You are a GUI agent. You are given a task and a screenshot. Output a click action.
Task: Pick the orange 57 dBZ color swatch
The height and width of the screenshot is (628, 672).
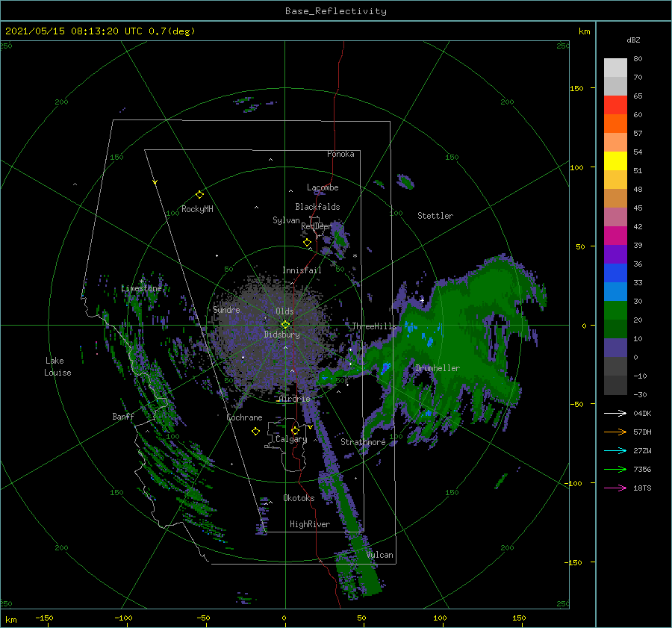tap(615, 123)
